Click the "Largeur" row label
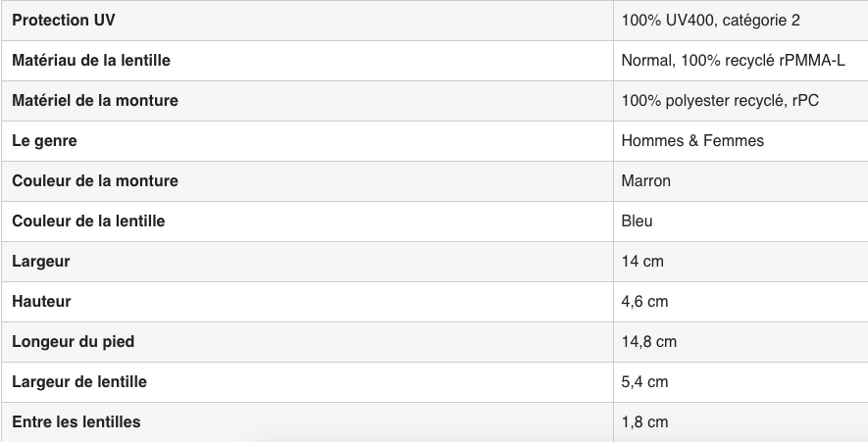 (x=41, y=262)
